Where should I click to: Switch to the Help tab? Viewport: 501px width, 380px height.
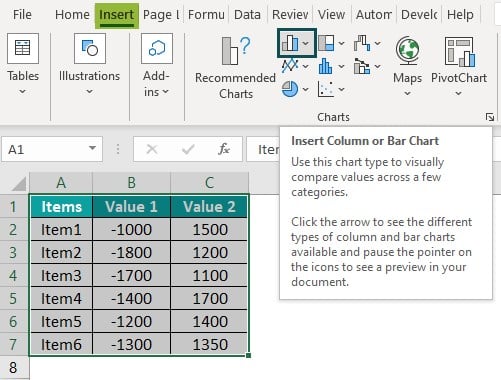pos(460,15)
